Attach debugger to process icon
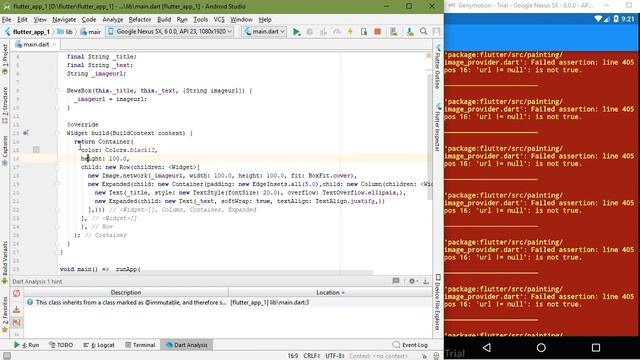The width and height of the screenshot is (640, 360). point(364,31)
